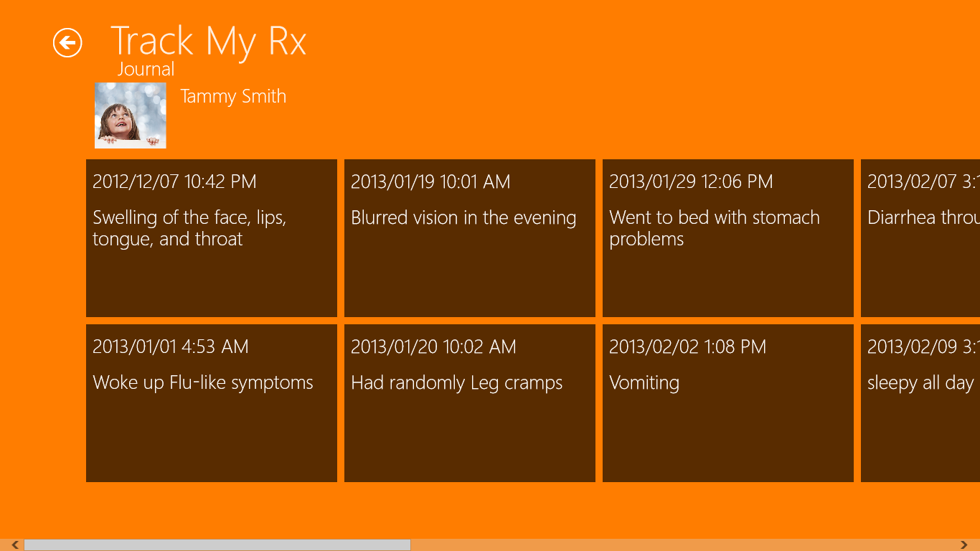Click the empty scrollbar track right of thumb
This screenshot has height=551, width=980.
point(682,545)
